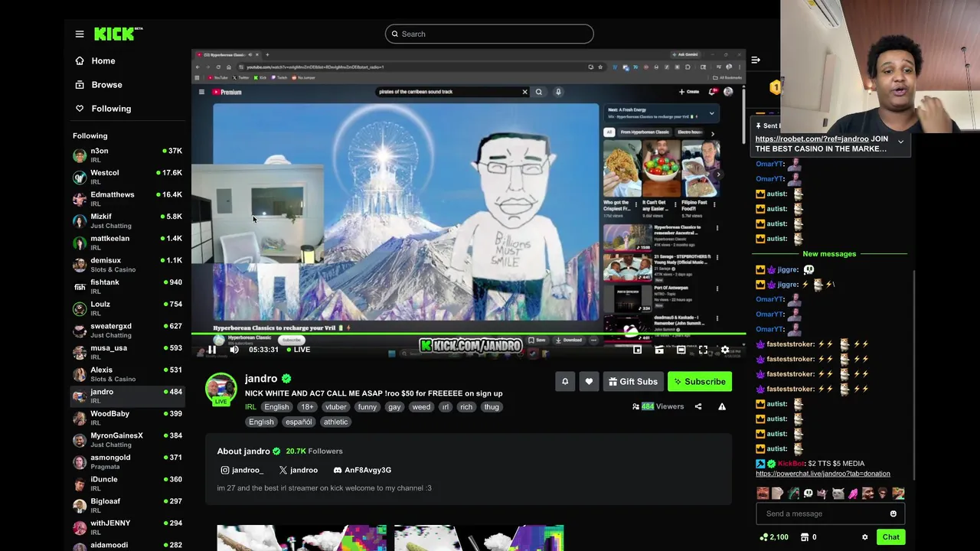Click the first quick emote in chat
This screenshot has width=980, height=551.
coord(763,494)
